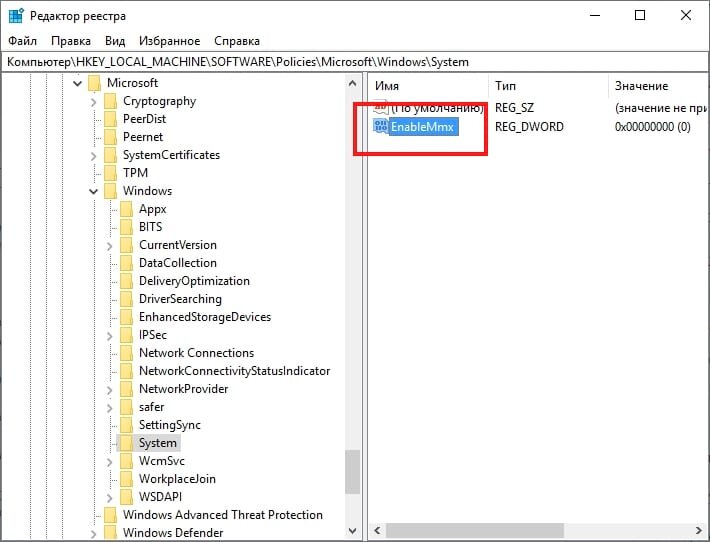Select the IPSec folder icon
Viewport: 710px width, 542px height.
pyautogui.click(x=126, y=335)
